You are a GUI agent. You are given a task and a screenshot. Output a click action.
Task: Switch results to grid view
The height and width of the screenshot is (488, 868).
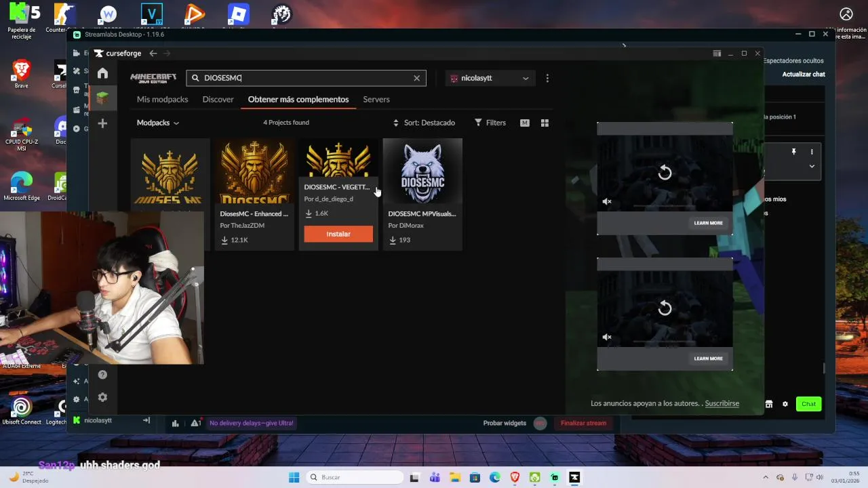(545, 123)
